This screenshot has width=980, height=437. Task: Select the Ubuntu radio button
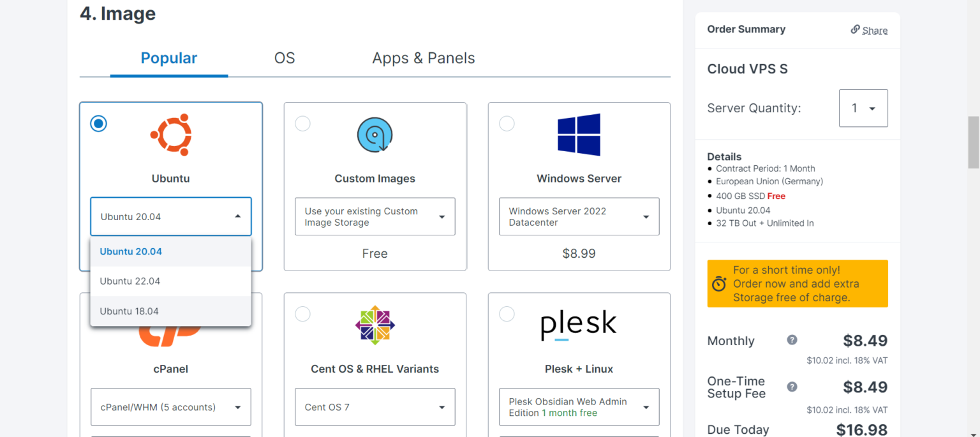click(x=98, y=124)
